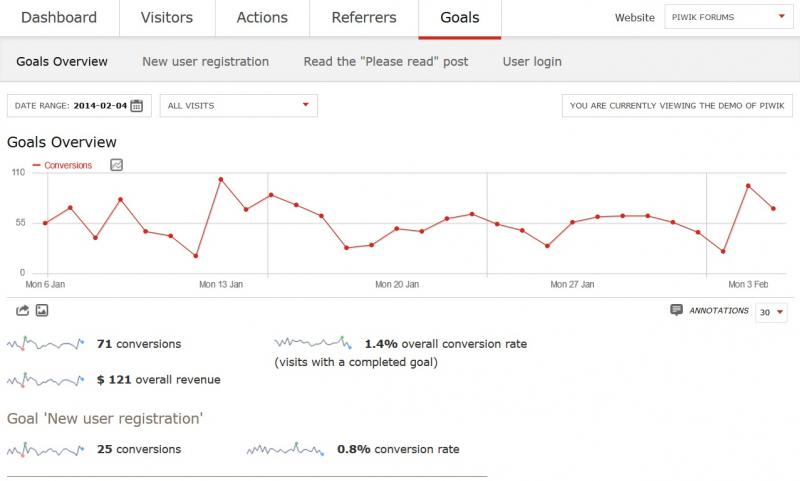
Task: Expand the All Visits segment dropdown
Action: pos(238,106)
